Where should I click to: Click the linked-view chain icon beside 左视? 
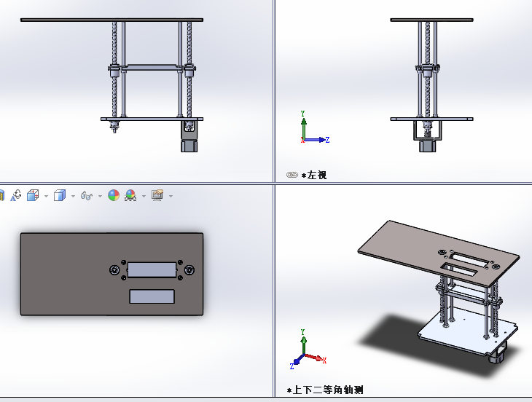pyautogui.click(x=292, y=175)
